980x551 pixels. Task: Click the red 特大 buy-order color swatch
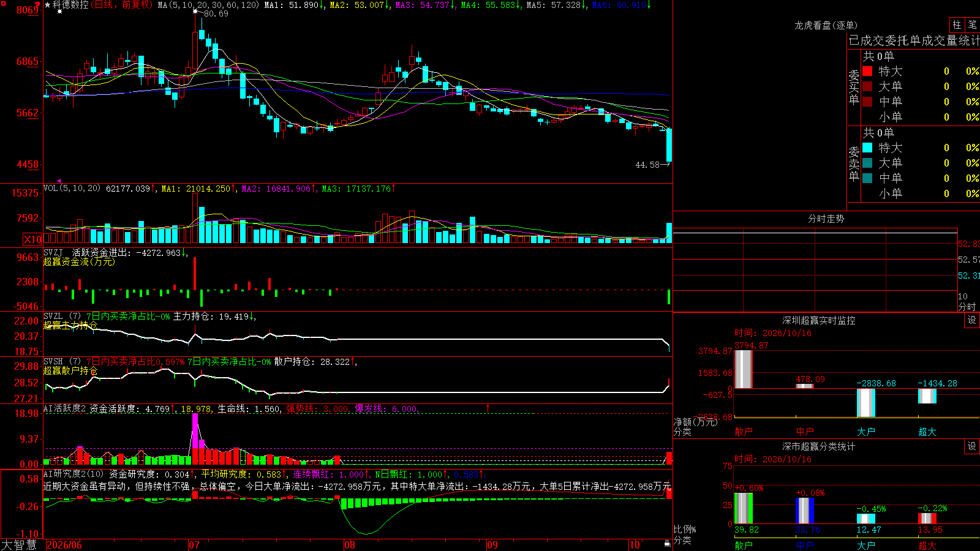click(867, 71)
